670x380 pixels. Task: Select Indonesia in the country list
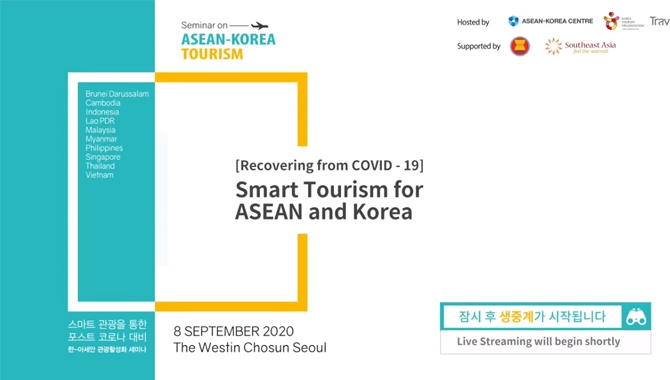tap(102, 112)
